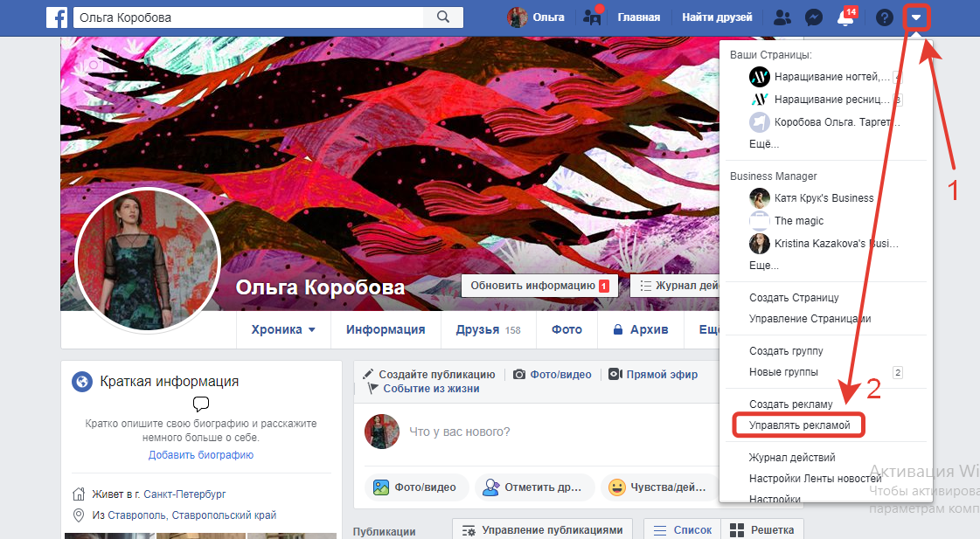The height and width of the screenshot is (539, 980).
Task: Open the Санкт-Петербург city link
Action: point(184,494)
